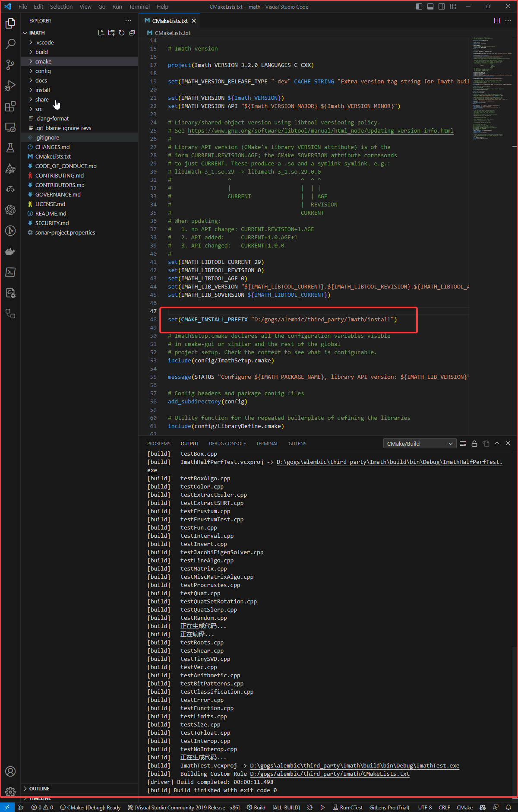Screen dimensions: 518x812
Task: Open the CMake/Build output channel dropdown
Action: [420, 444]
